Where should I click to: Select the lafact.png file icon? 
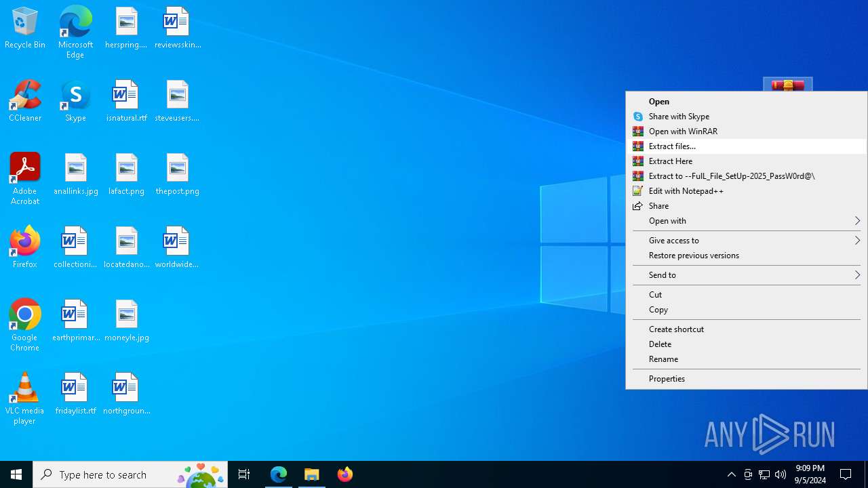click(x=126, y=175)
